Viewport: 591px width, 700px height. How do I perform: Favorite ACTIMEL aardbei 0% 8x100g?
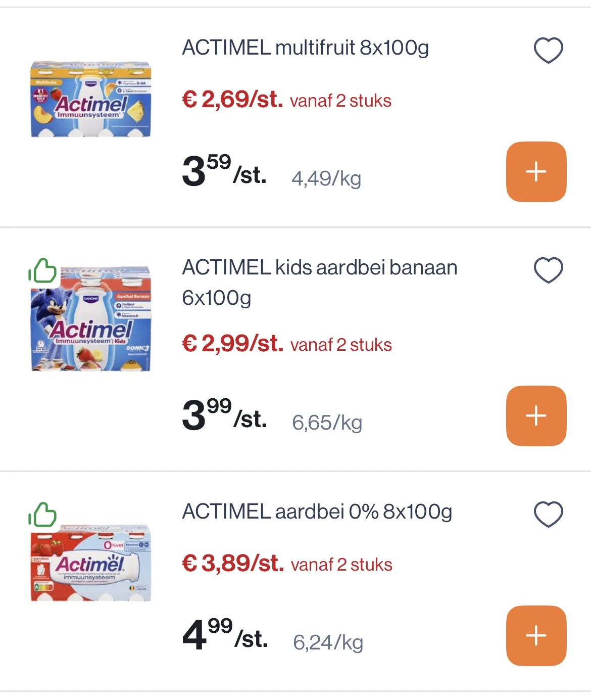(548, 515)
